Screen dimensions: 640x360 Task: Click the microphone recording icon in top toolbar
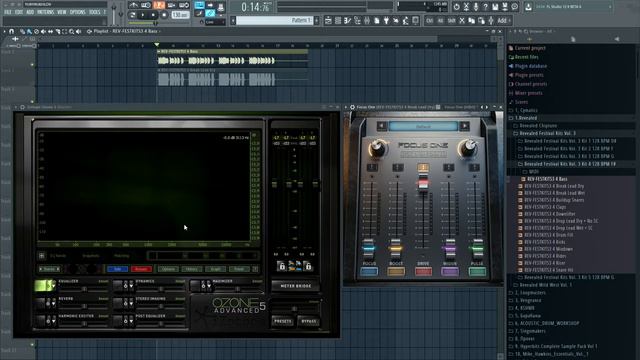(476, 7)
